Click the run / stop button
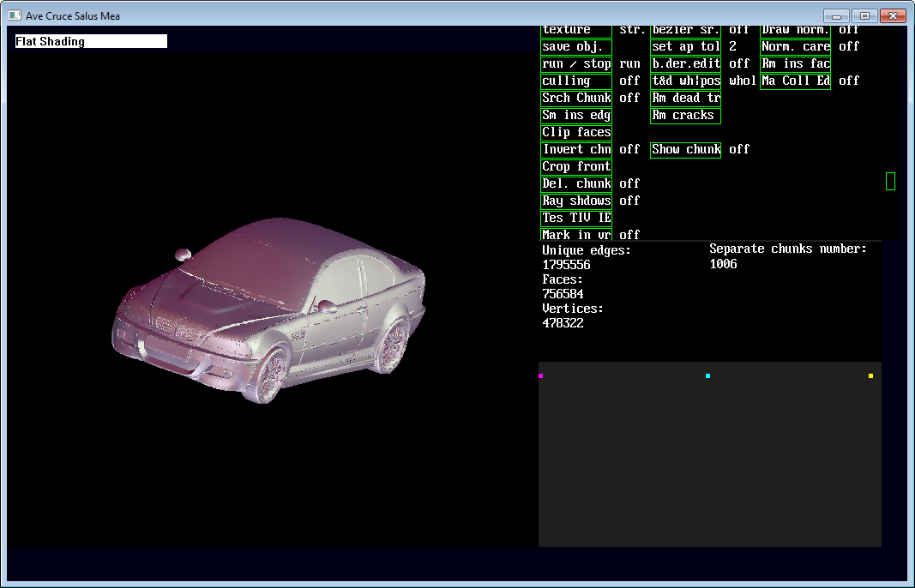 tap(576, 63)
